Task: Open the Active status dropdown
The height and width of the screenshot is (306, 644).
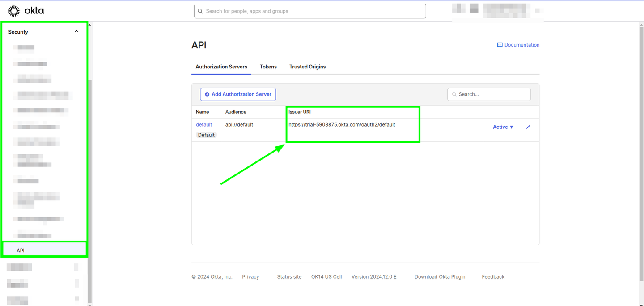Action: click(x=503, y=127)
